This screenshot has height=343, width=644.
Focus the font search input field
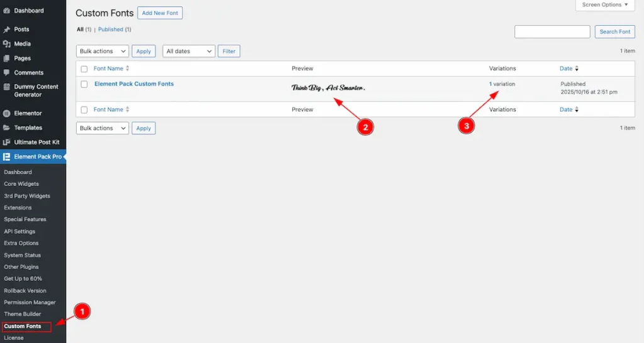[x=552, y=31]
